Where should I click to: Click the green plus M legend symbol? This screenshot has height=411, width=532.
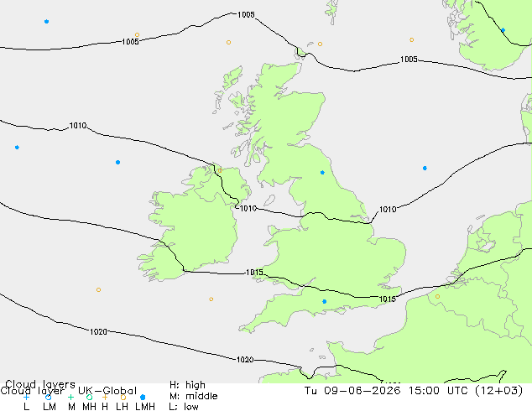pos(70,397)
